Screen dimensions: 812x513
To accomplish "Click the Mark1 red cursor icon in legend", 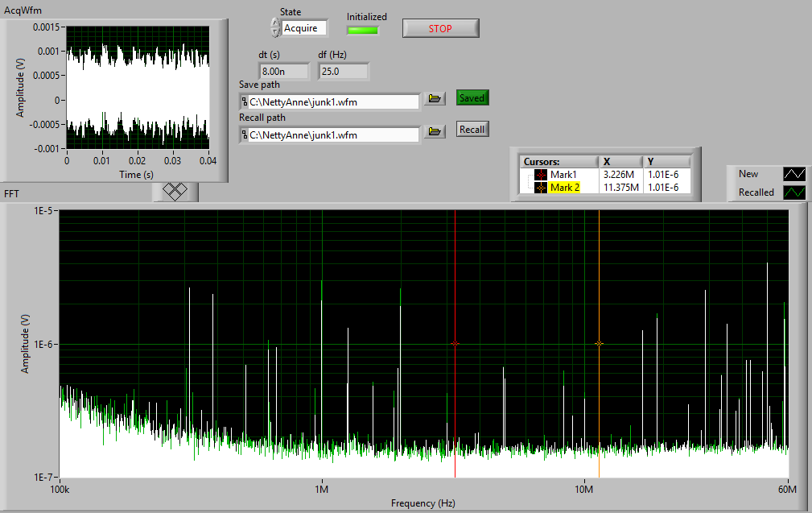I will pyautogui.click(x=540, y=175).
